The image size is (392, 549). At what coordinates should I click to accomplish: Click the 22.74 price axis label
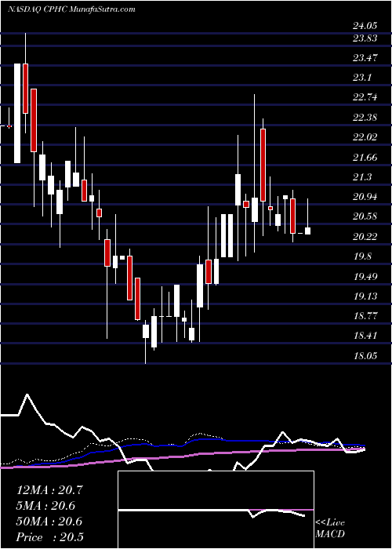365,97
